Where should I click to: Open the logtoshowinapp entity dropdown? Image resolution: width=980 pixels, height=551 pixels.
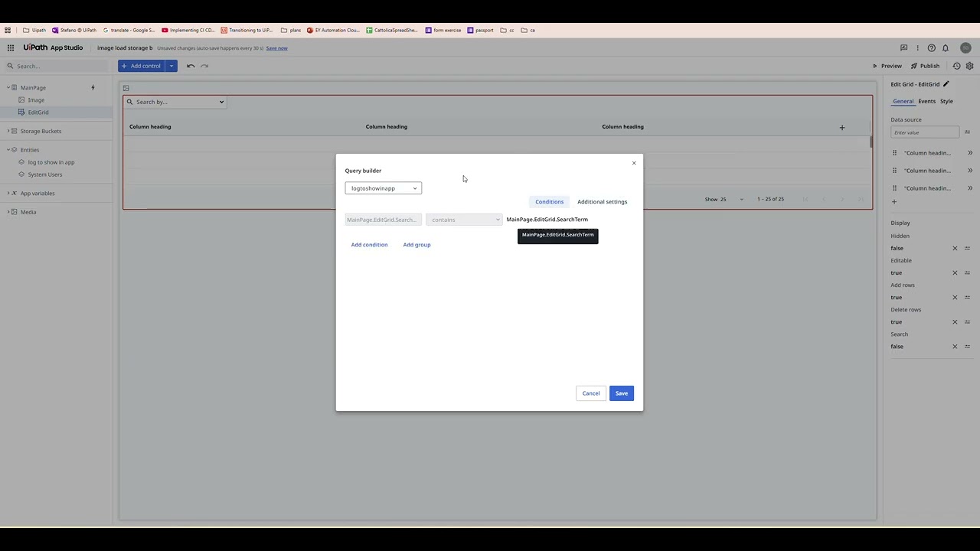coord(383,188)
